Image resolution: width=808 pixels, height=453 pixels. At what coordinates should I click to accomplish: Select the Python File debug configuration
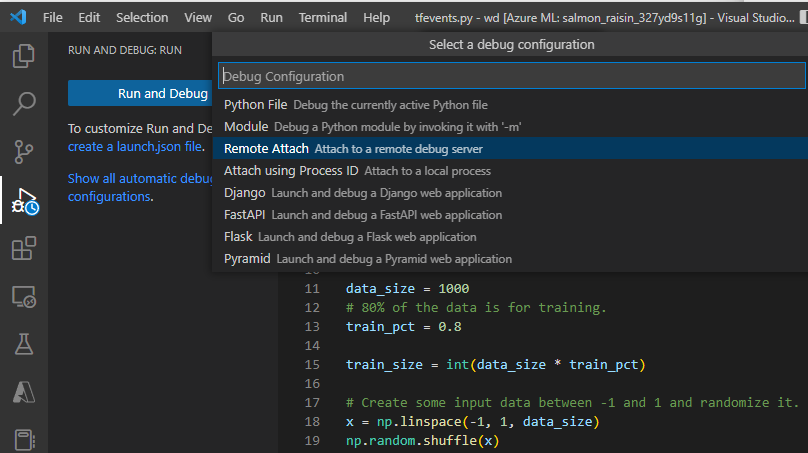tap(256, 104)
